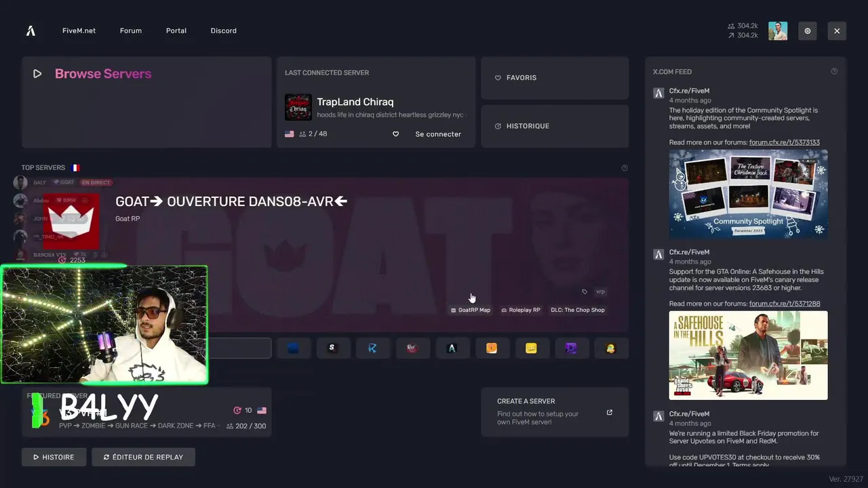The image size is (868, 488).
Task: Select the red circular server icon
Action: coord(412,348)
